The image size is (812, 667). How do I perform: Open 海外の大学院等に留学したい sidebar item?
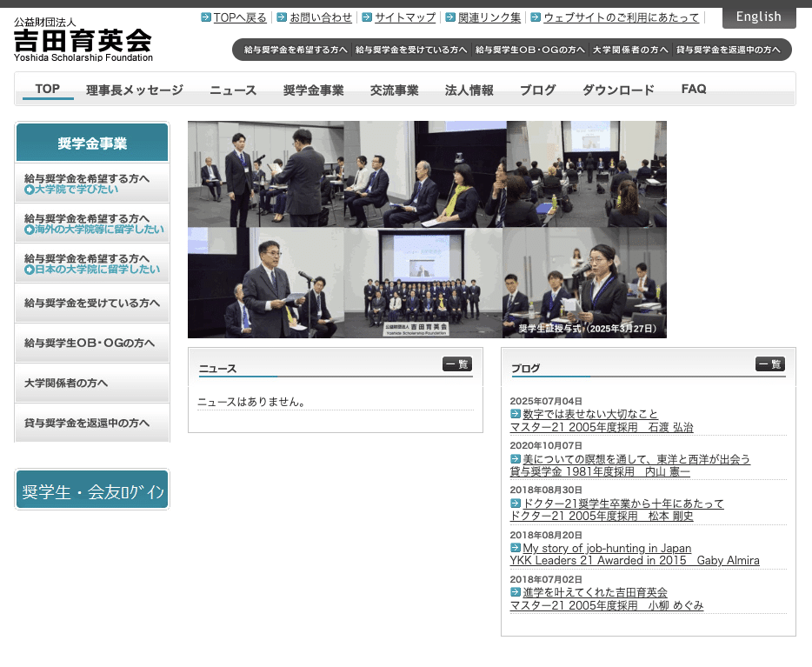[x=92, y=223]
